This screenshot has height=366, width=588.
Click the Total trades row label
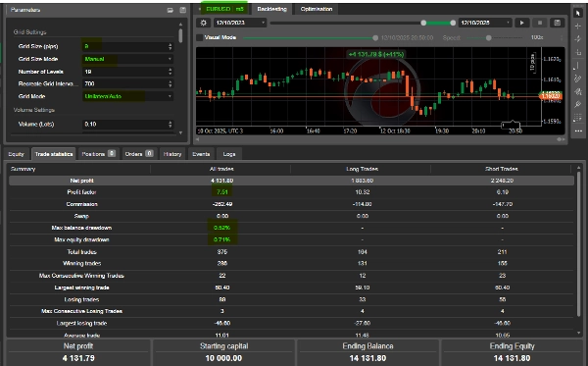pyautogui.click(x=81, y=252)
